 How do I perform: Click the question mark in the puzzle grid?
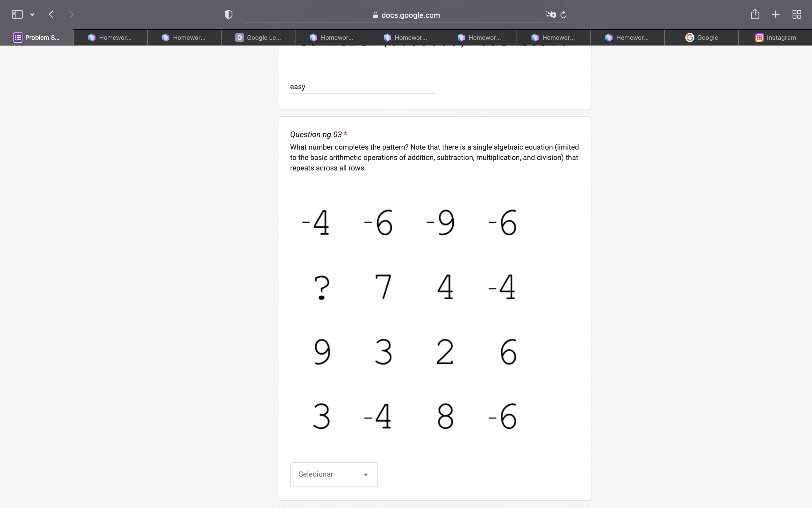[322, 287]
